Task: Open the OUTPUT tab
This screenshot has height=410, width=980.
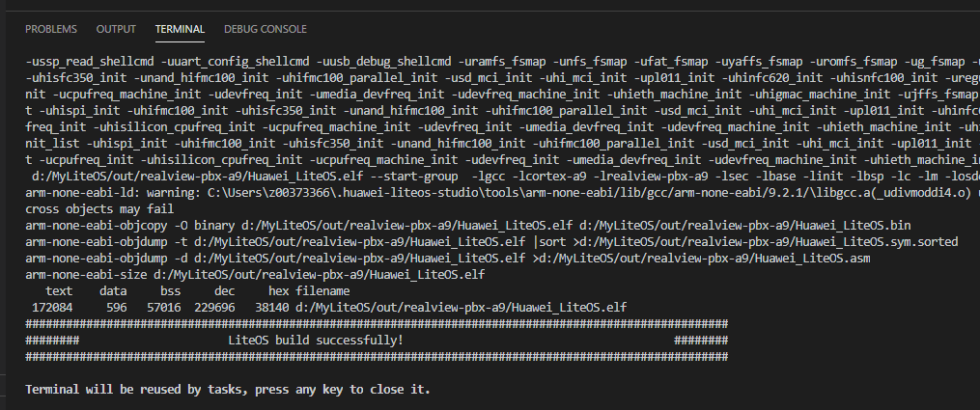Action: [116, 30]
